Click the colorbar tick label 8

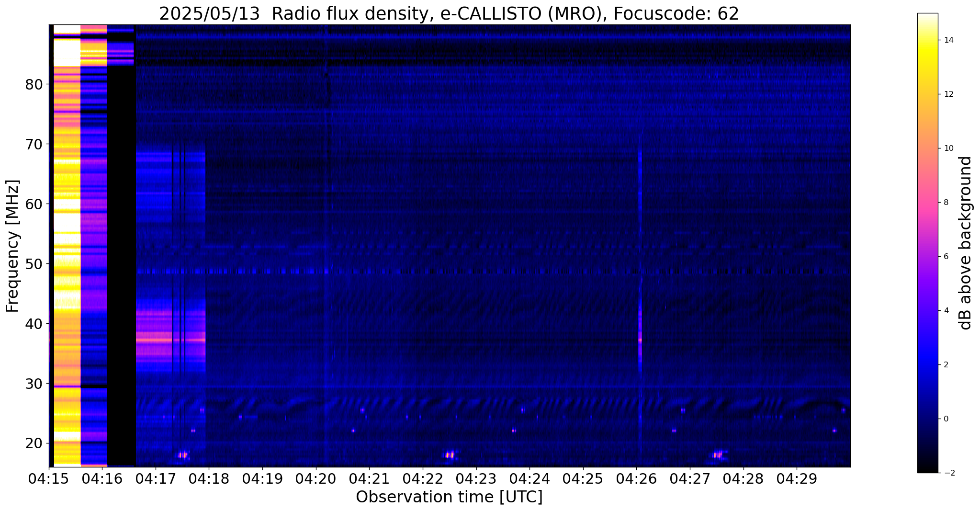946,203
